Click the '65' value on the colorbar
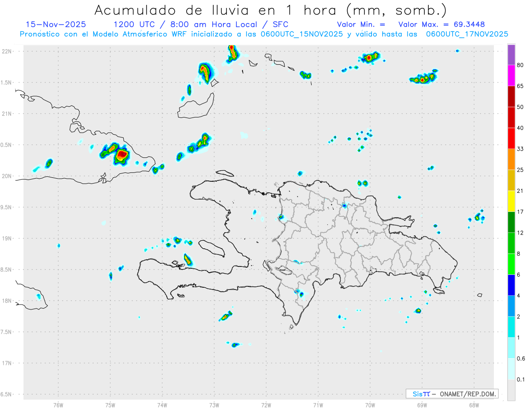 520,86
